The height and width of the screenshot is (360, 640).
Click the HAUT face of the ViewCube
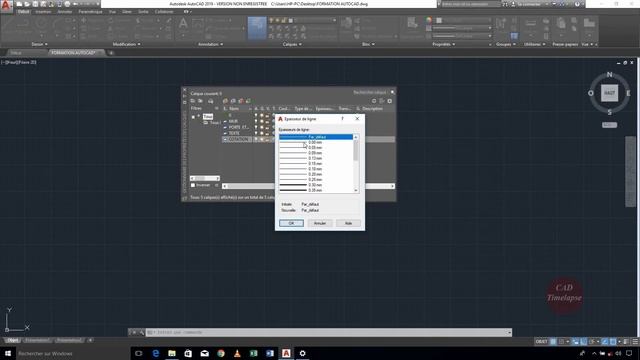pyautogui.click(x=609, y=93)
